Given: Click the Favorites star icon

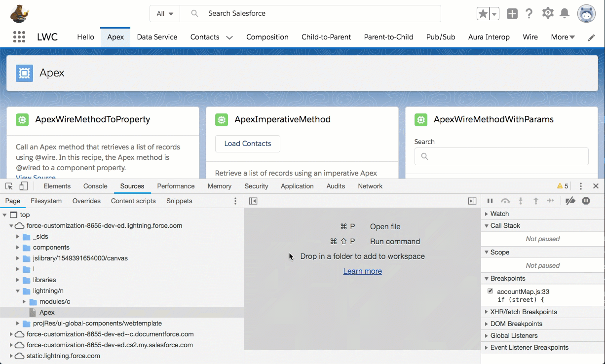Looking at the screenshot, I should 483,14.
